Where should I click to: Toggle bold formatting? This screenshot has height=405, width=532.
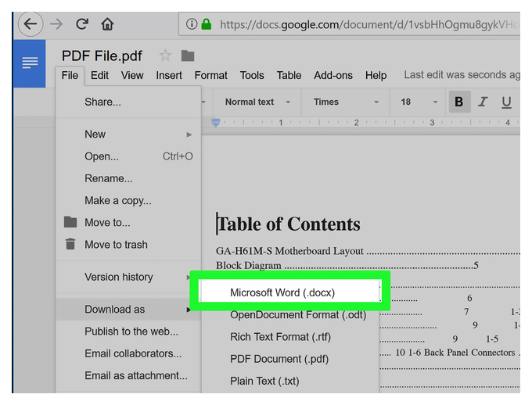coord(459,102)
